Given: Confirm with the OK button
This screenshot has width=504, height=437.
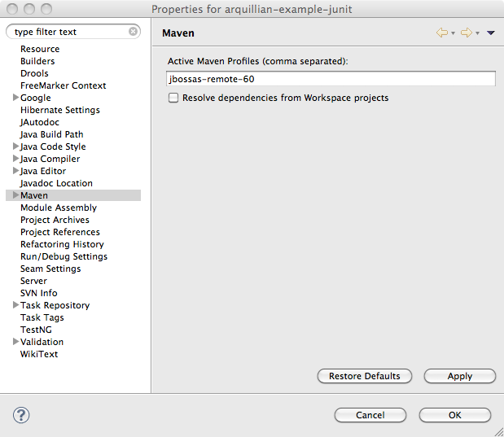Looking at the screenshot, I should pos(454,415).
